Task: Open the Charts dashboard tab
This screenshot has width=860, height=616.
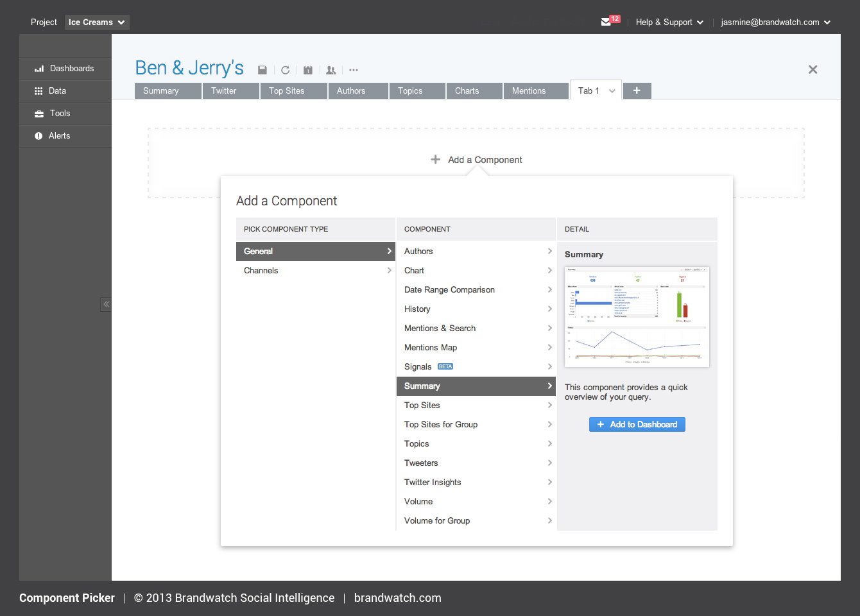Action: click(474, 91)
